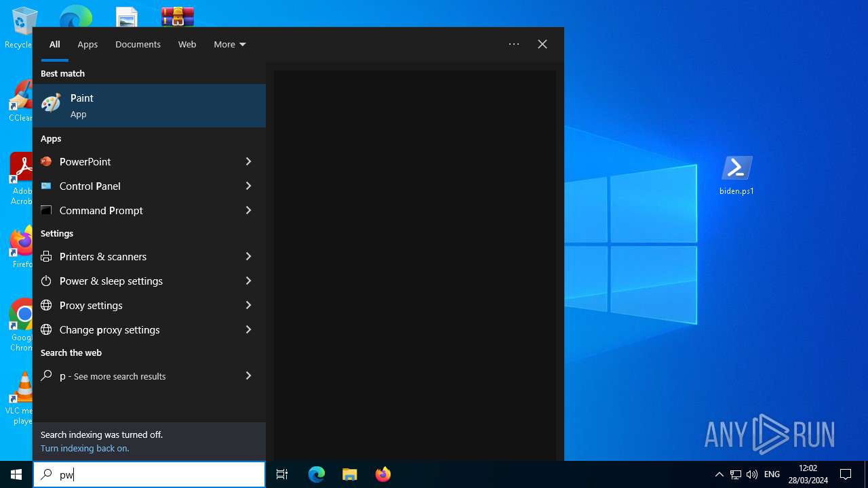The height and width of the screenshot is (488, 868).
Task: Launch Firefox from the taskbar
Action: [382, 474]
